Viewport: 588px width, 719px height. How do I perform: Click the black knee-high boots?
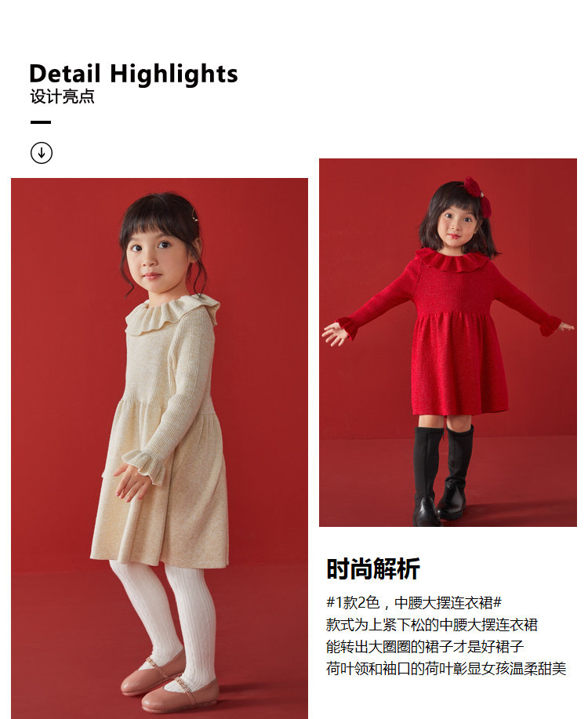443,475
